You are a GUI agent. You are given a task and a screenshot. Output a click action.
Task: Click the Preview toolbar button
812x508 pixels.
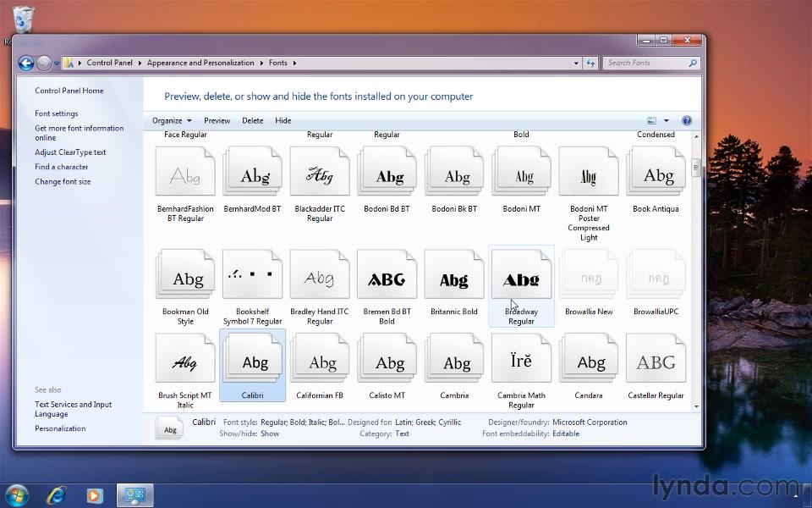coord(217,120)
